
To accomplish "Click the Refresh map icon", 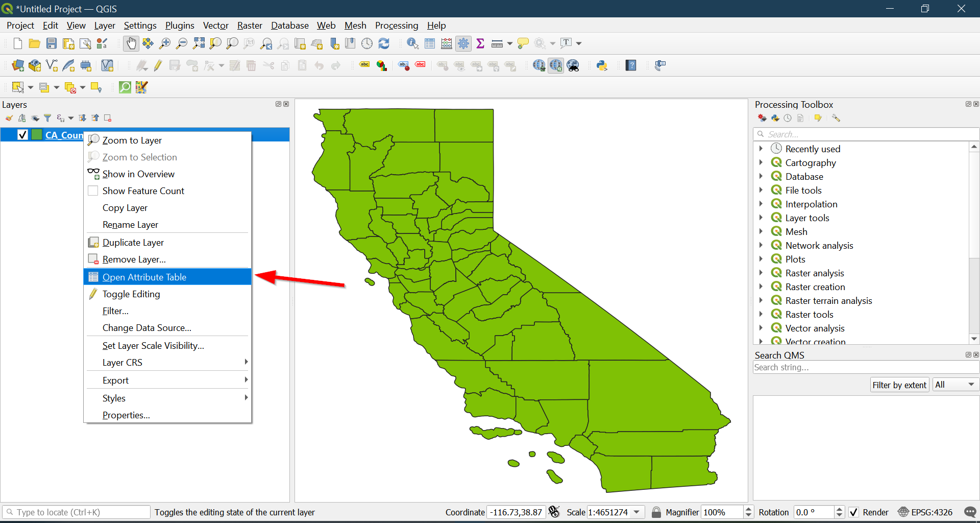I will 384,44.
